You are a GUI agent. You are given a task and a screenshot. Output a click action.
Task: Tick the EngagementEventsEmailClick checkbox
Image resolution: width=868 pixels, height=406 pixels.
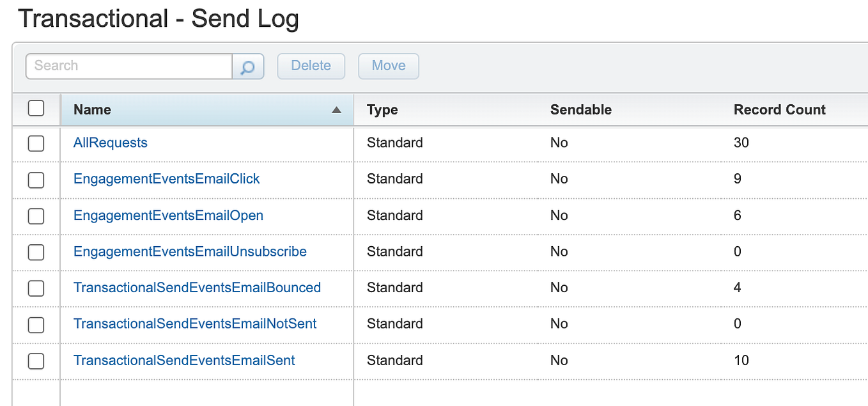tap(36, 180)
